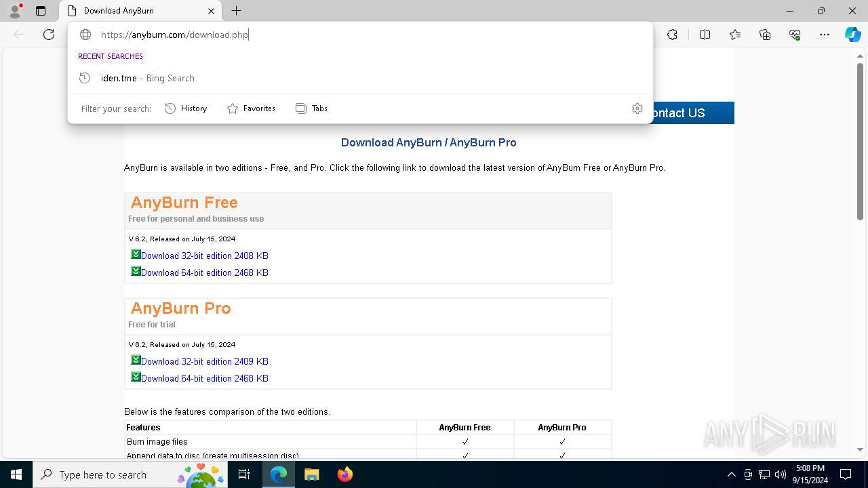The height and width of the screenshot is (488, 868).
Task: Open the tab actions menu icon
Action: [x=41, y=11]
